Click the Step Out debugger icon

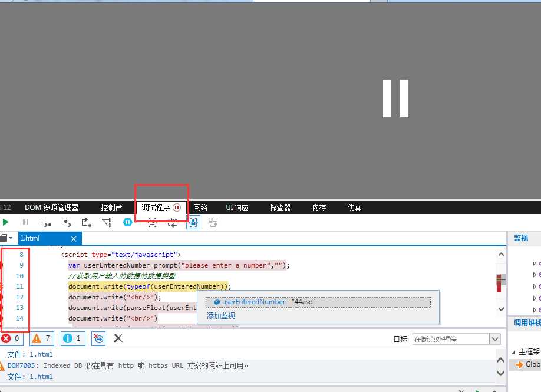[86, 222]
